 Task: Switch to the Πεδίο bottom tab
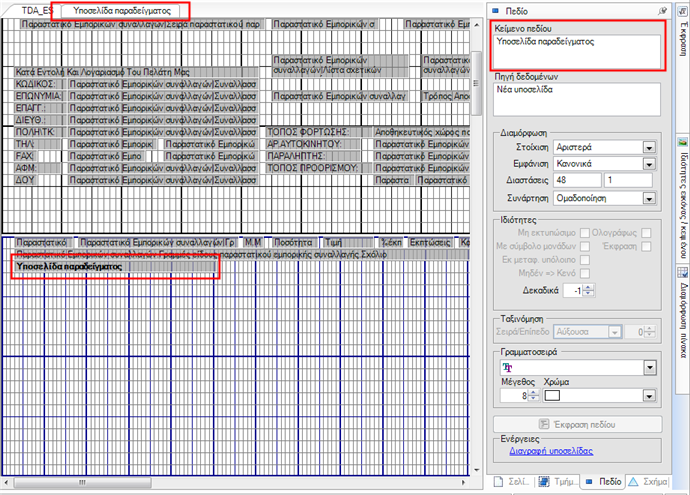click(x=603, y=482)
